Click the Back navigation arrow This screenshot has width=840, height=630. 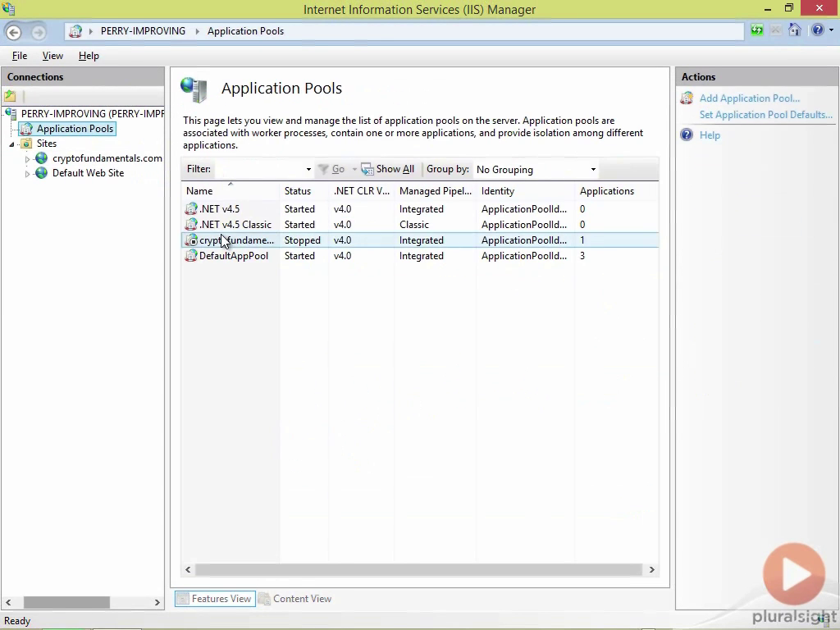14,32
